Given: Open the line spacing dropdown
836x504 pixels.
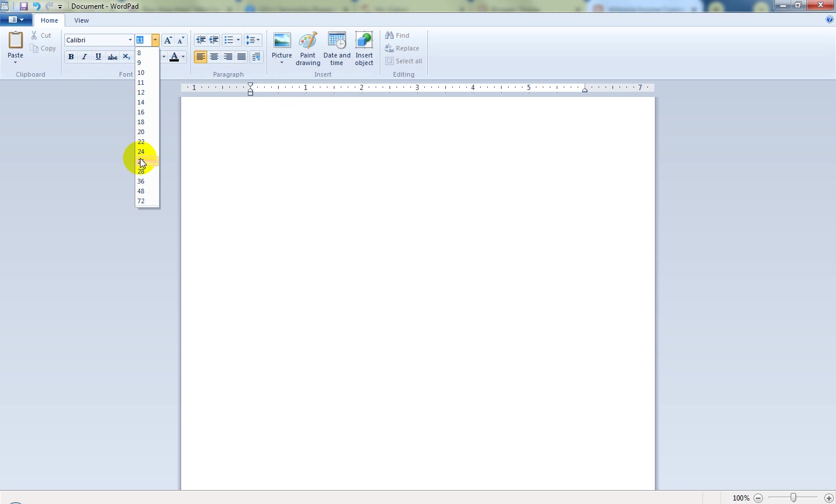Looking at the screenshot, I should click(253, 40).
